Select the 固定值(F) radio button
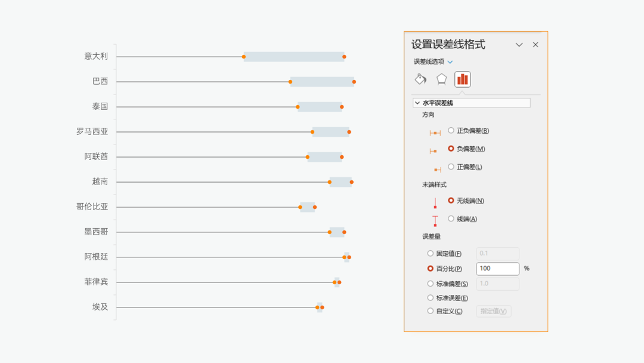644x363 pixels. pyautogui.click(x=430, y=253)
